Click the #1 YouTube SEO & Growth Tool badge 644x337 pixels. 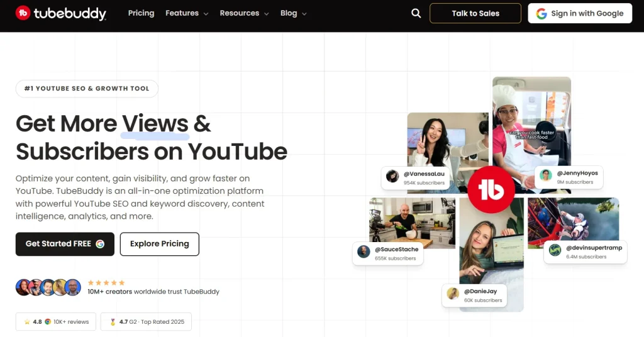87,89
